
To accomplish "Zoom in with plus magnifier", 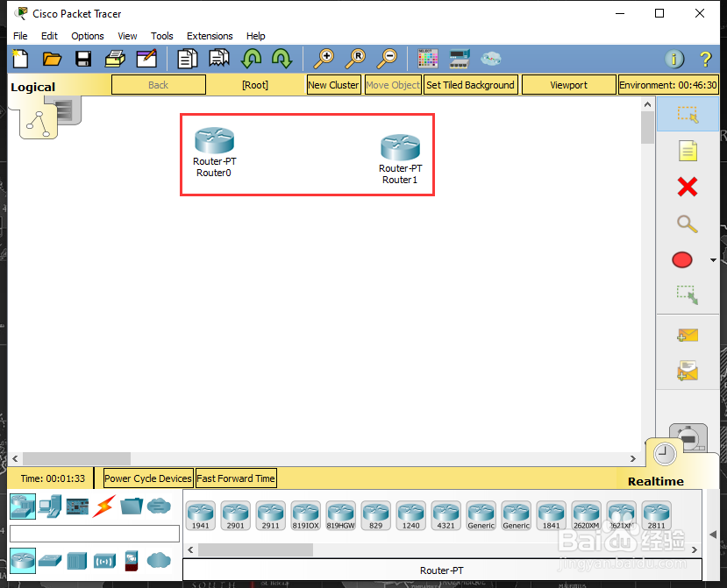I will (x=324, y=59).
